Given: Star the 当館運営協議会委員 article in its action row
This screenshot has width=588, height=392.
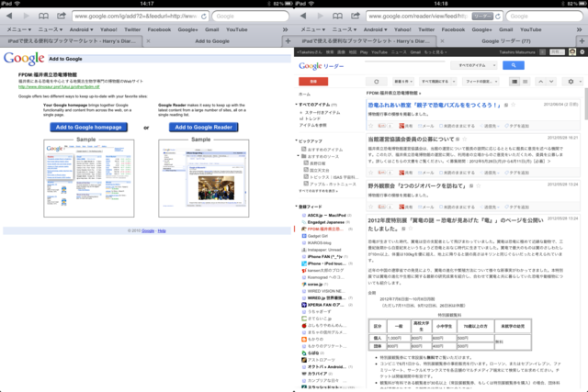Looking at the screenshot, I should pyautogui.click(x=371, y=173).
